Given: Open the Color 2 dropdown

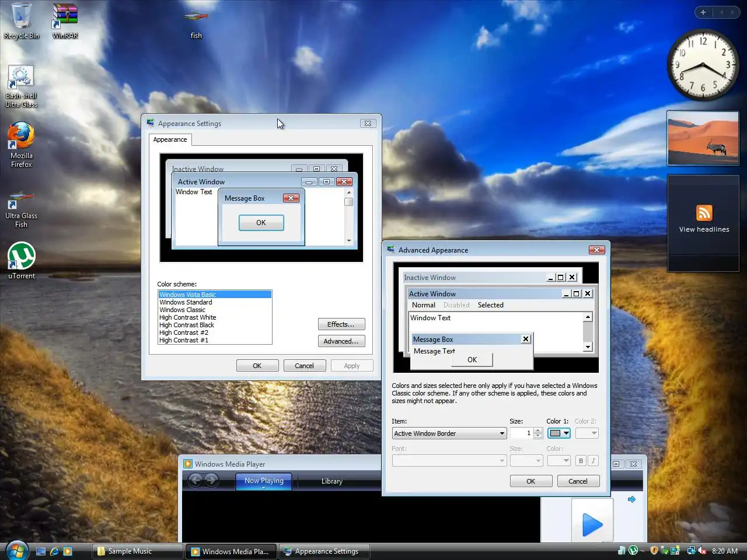Looking at the screenshot, I should 587,433.
